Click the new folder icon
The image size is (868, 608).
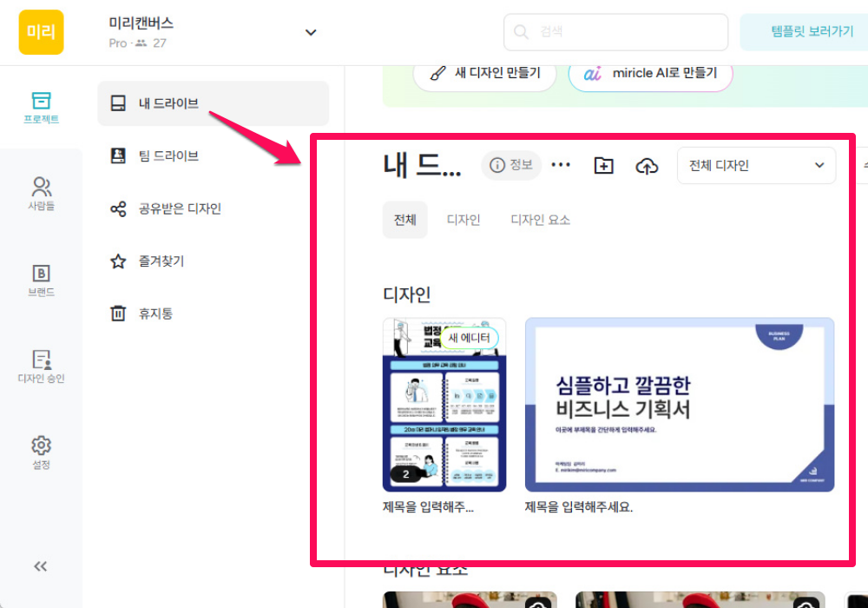click(x=603, y=165)
